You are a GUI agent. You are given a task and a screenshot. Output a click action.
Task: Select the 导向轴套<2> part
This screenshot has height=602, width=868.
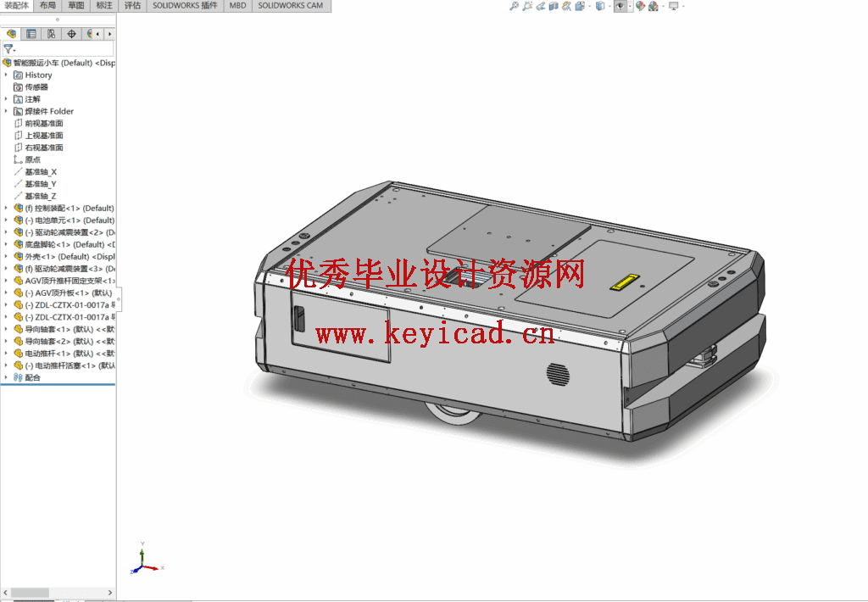(64, 341)
